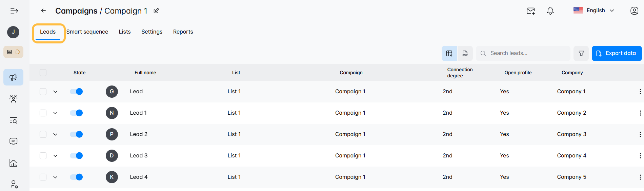Click the Search leads input field
Screen dimensions: 644x191
(x=523, y=53)
